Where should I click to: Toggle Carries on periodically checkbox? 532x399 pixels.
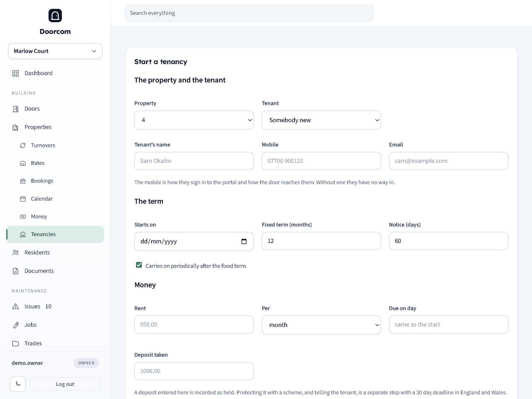click(x=139, y=265)
